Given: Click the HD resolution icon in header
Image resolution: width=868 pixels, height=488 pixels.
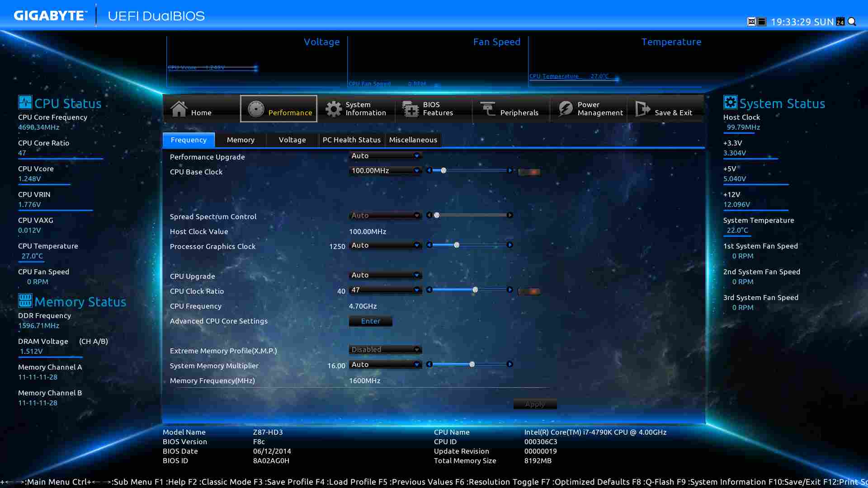Looking at the screenshot, I should (x=751, y=22).
